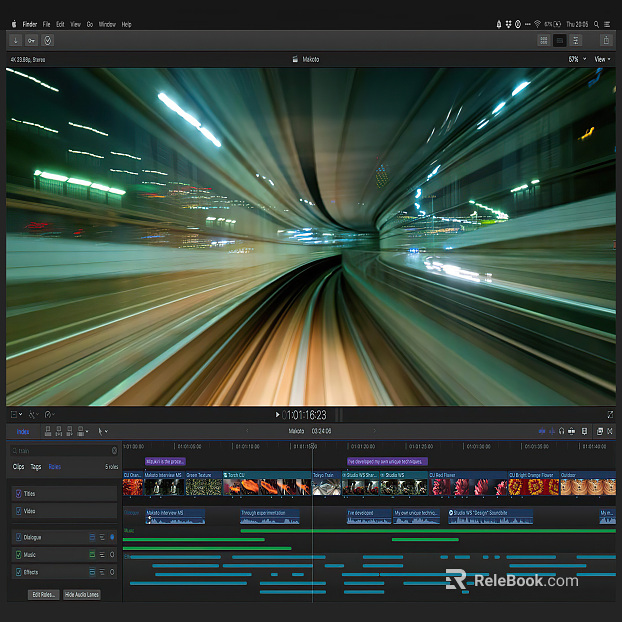Show the browser grid layout icon
The width and height of the screenshot is (622, 622).
(544, 40)
